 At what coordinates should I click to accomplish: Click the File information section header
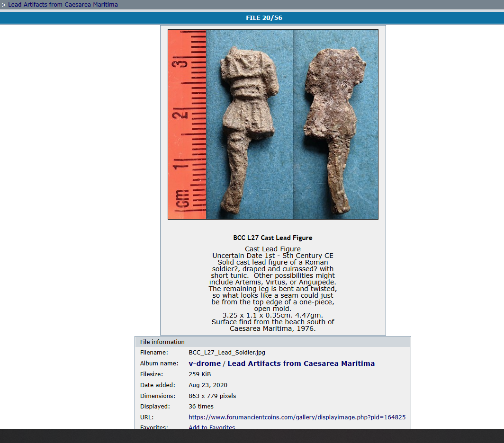click(x=272, y=342)
